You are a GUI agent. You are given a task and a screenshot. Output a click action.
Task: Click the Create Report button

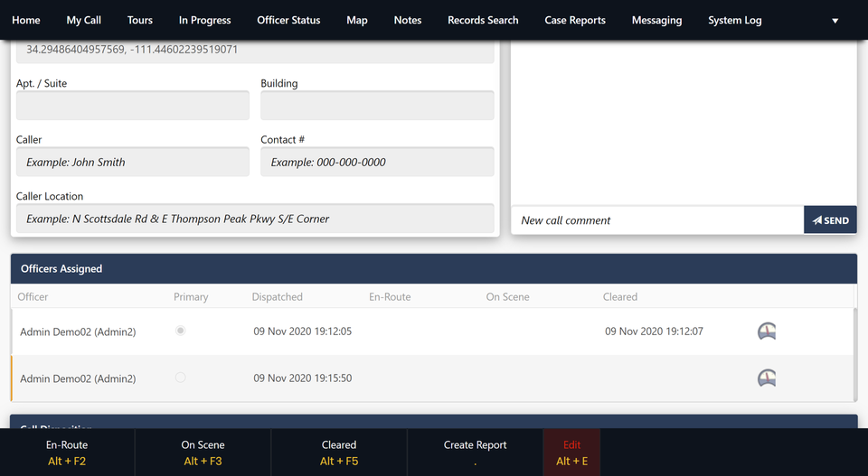[475, 453]
